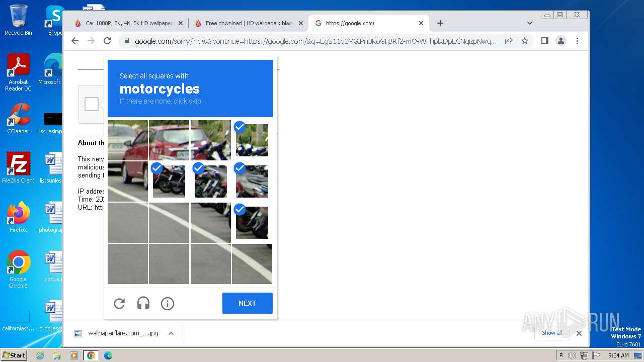Close the Free download HD wallpaper tab
Viewport: 644px width, 362px height.
301,23
